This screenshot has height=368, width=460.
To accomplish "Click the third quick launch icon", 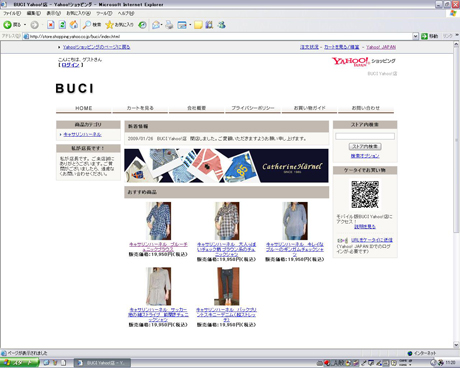I will coord(63,363).
